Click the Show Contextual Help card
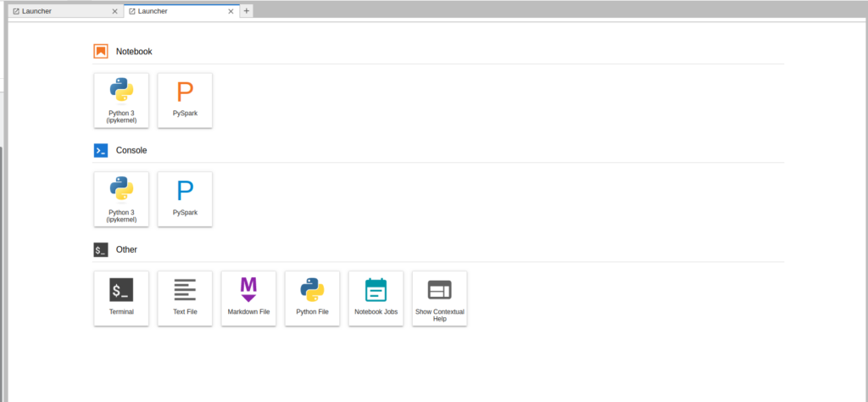Screen dimensions: 868x402 [x=439, y=299]
